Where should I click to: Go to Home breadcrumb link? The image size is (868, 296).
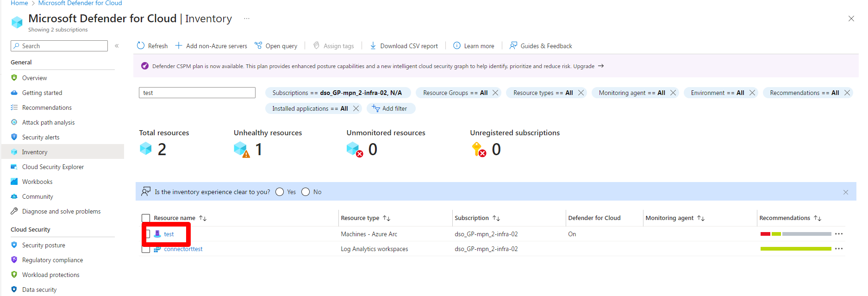tap(19, 3)
